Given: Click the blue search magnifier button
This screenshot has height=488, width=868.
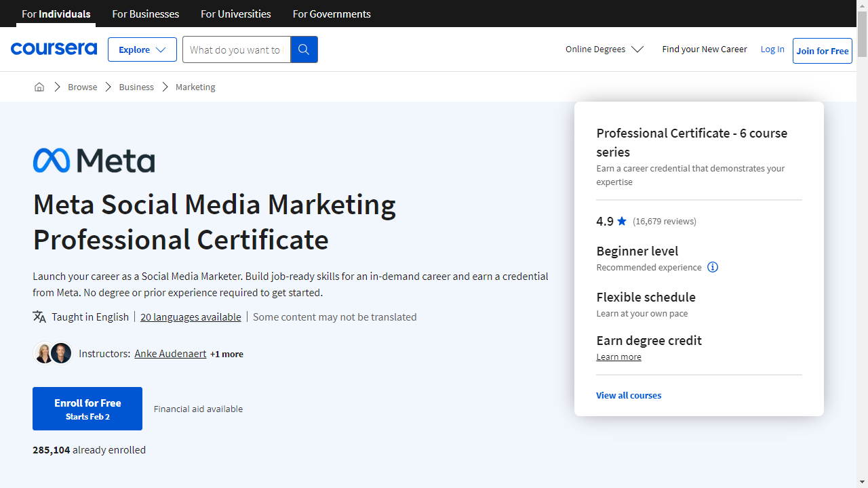Looking at the screenshot, I should pyautogui.click(x=304, y=49).
